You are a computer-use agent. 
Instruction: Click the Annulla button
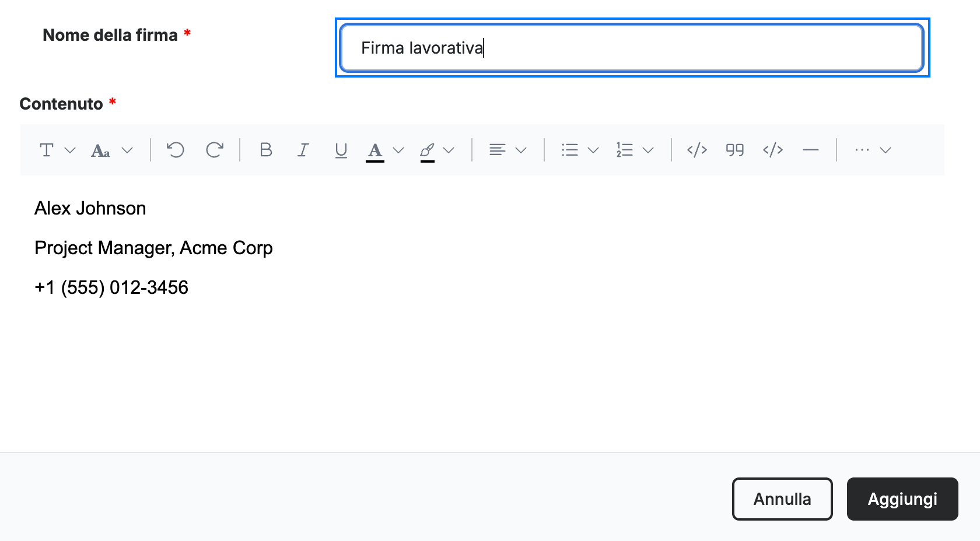pyautogui.click(x=782, y=499)
